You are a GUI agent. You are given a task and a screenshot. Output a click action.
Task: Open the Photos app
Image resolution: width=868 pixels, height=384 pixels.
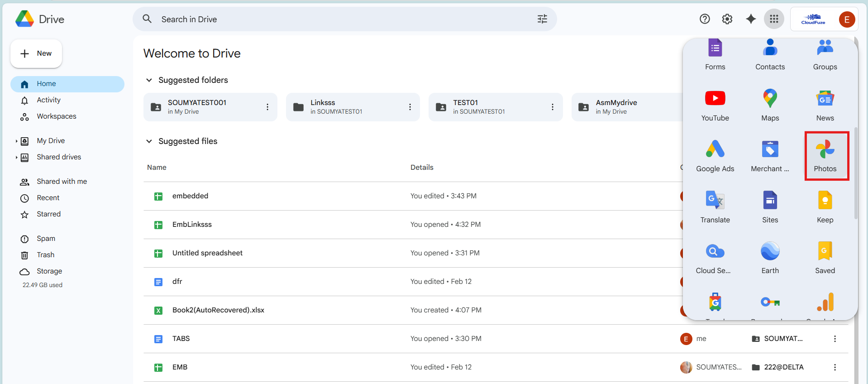coord(825,156)
